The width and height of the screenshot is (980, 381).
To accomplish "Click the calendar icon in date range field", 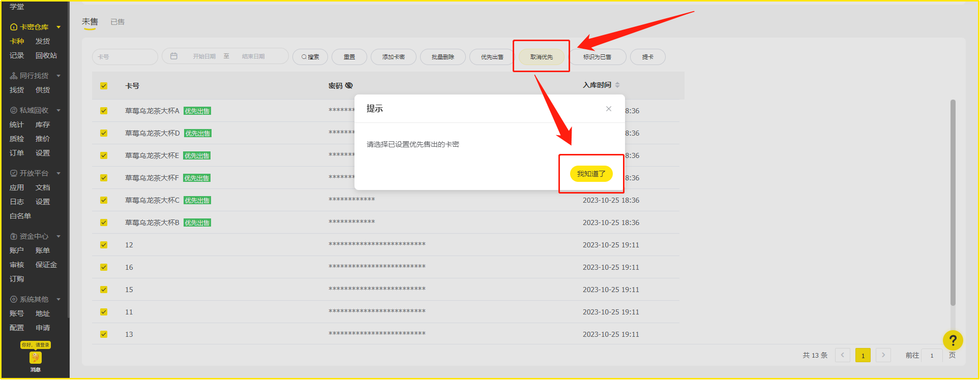I will click(174, 56).
